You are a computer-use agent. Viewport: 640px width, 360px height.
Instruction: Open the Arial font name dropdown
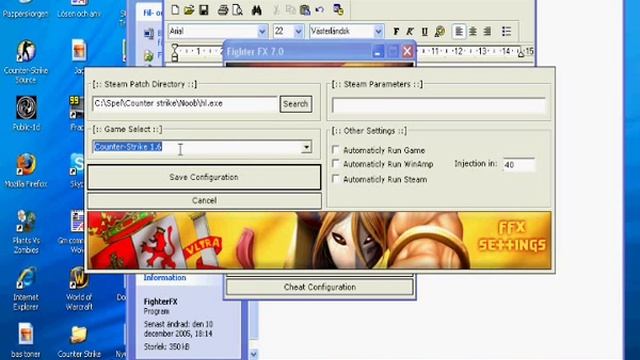tap(262, 31)
